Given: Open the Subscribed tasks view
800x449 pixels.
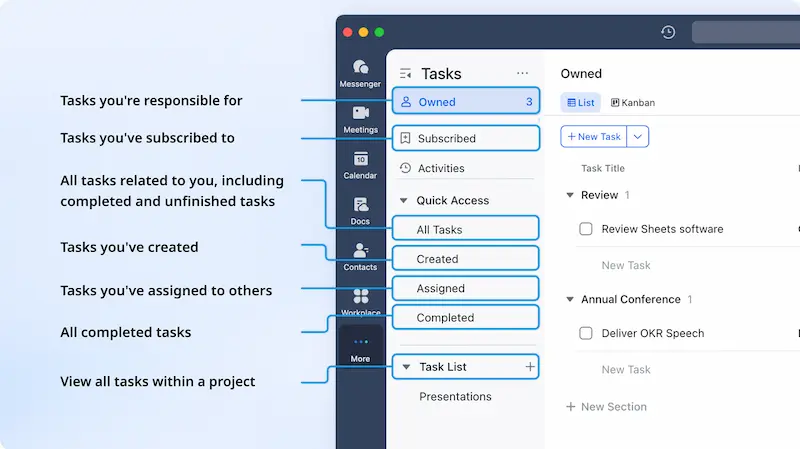Looking at the screenshot, I should coord(466,138).
